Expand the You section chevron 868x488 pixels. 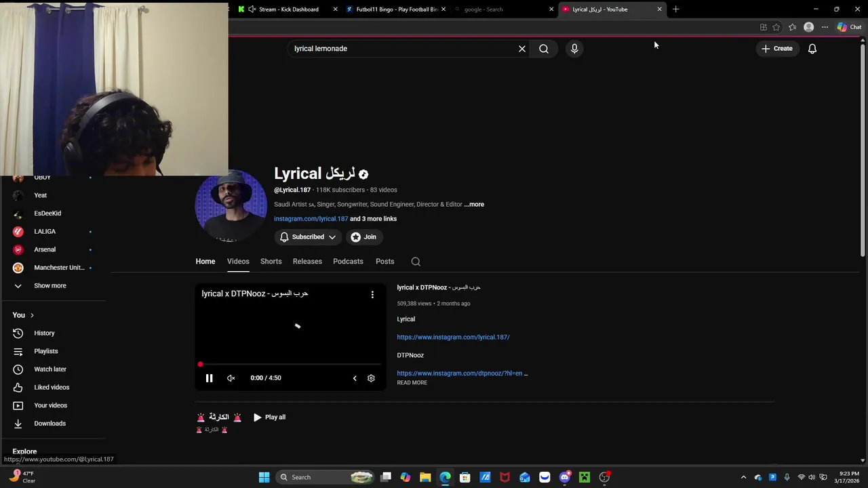[x=32, y=315]
